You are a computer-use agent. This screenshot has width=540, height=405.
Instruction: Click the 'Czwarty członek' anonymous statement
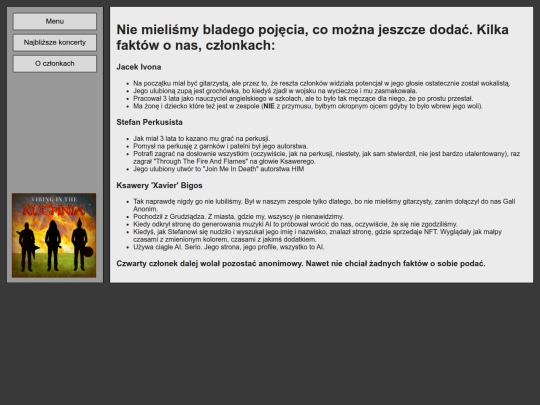pos(301,263)
